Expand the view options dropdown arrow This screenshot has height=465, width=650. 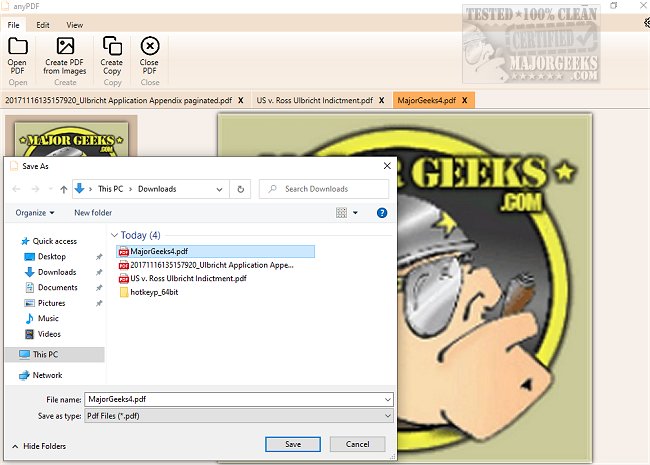[x=355, y=213]
